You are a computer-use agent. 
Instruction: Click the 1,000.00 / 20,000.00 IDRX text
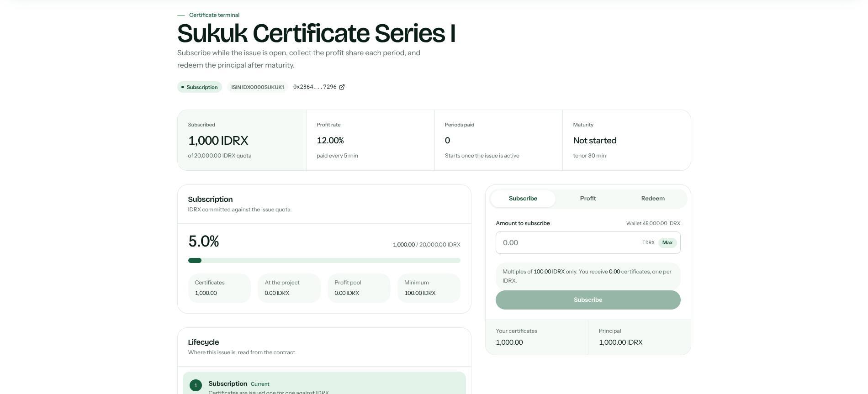pos(427,245)
